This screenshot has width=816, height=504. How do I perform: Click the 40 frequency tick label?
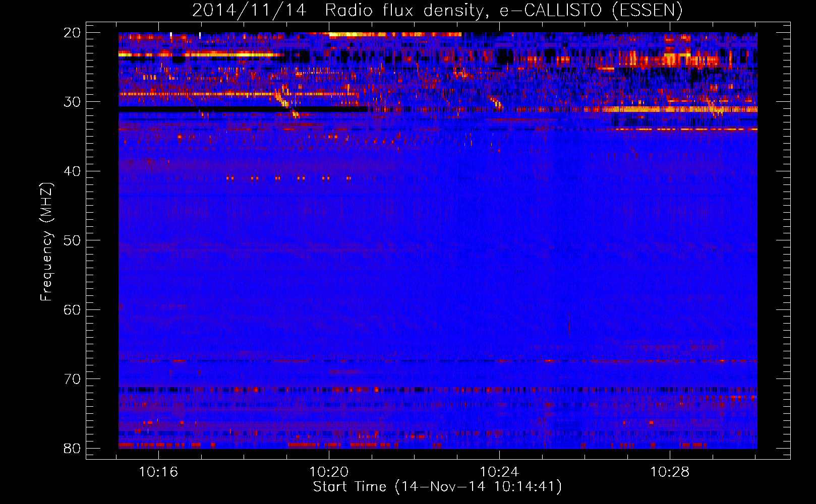click(x=72, y=171)
